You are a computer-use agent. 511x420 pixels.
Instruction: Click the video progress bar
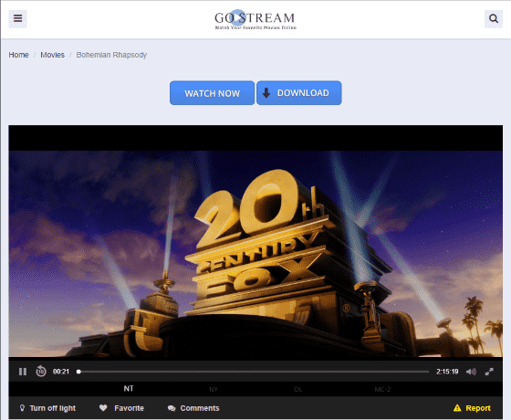(253, 372)
